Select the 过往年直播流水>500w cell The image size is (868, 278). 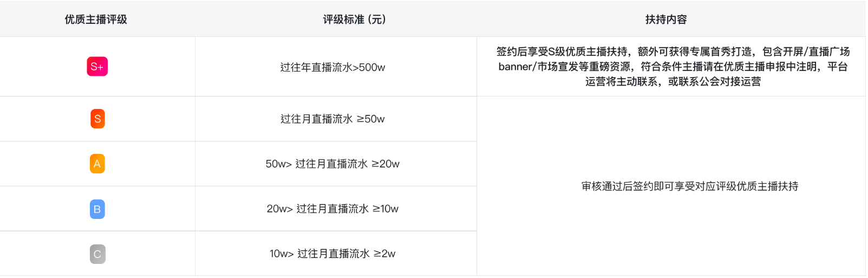tap(336, 67)
